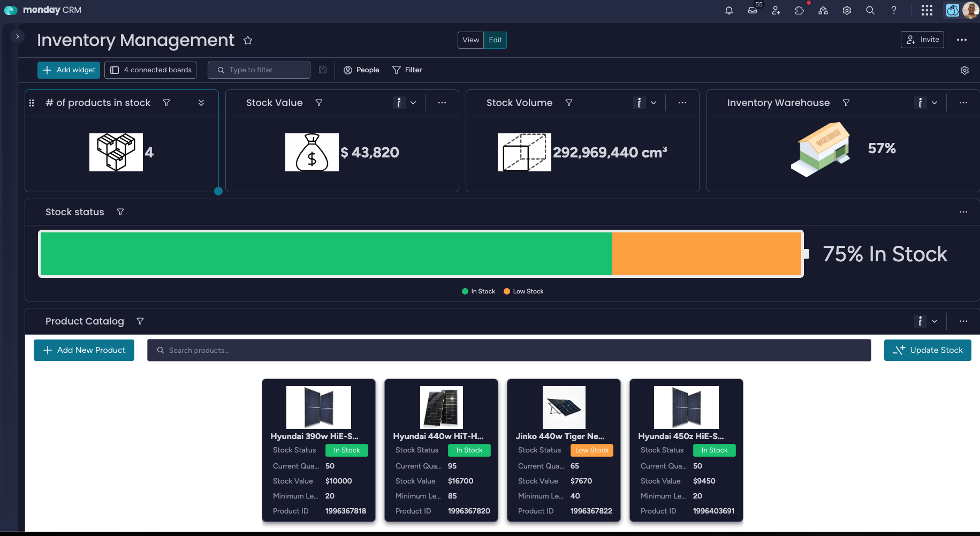
Task: Open the products switcher grid icon
Action: [927, 10]
